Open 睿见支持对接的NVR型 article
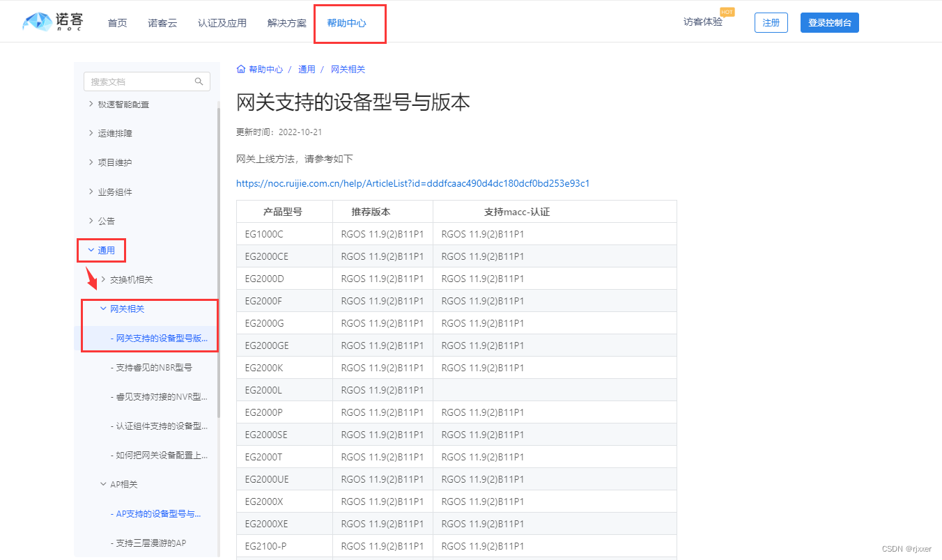The image size is (942, 560). pyautogui.click(x=159, y=396)
